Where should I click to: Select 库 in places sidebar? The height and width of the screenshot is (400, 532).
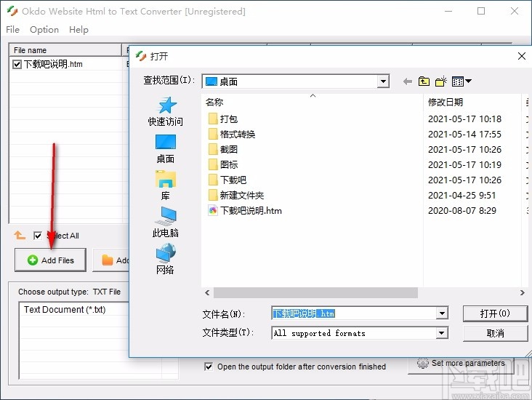(x=166, y=185)
